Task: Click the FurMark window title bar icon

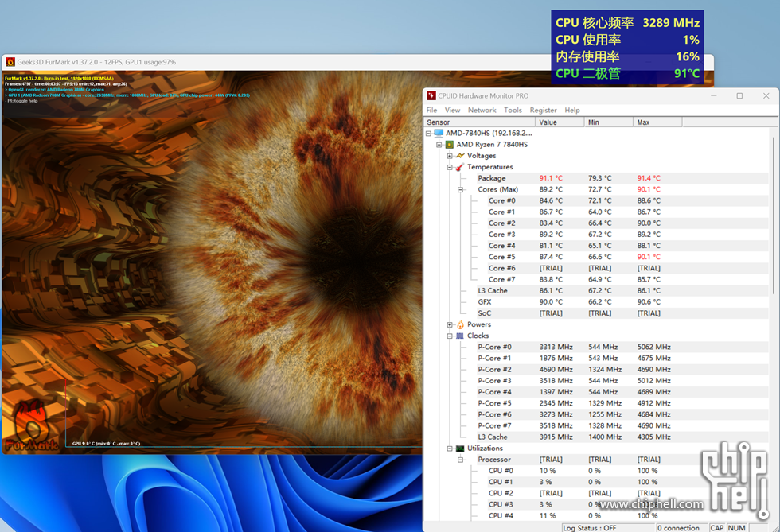Action: click(x=10, y=62)
